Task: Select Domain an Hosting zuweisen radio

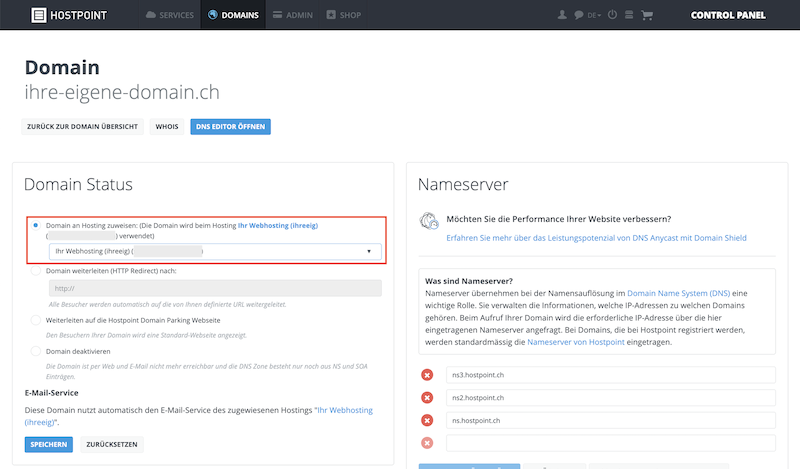Action: (x=36, y=225)
